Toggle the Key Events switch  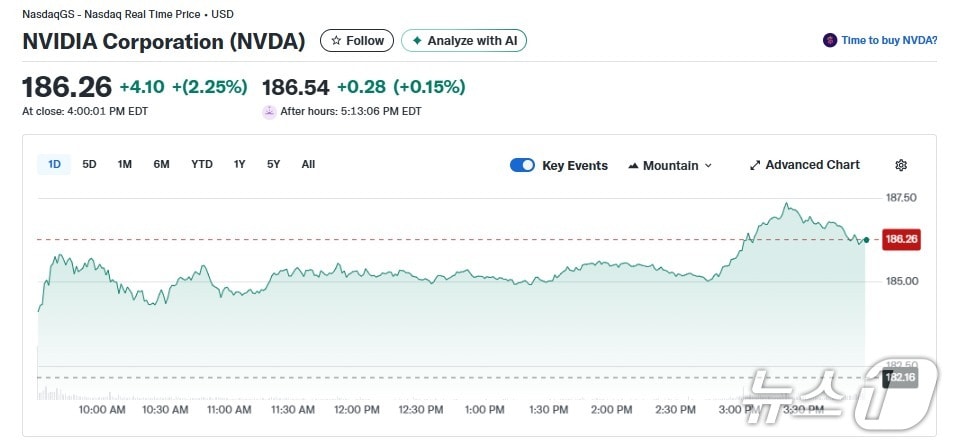point(522,165)
